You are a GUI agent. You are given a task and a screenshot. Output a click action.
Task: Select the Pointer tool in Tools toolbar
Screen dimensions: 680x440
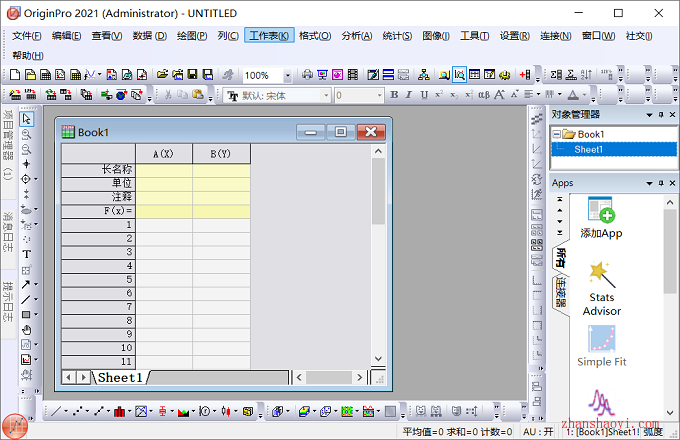click(x=26, y=119)
